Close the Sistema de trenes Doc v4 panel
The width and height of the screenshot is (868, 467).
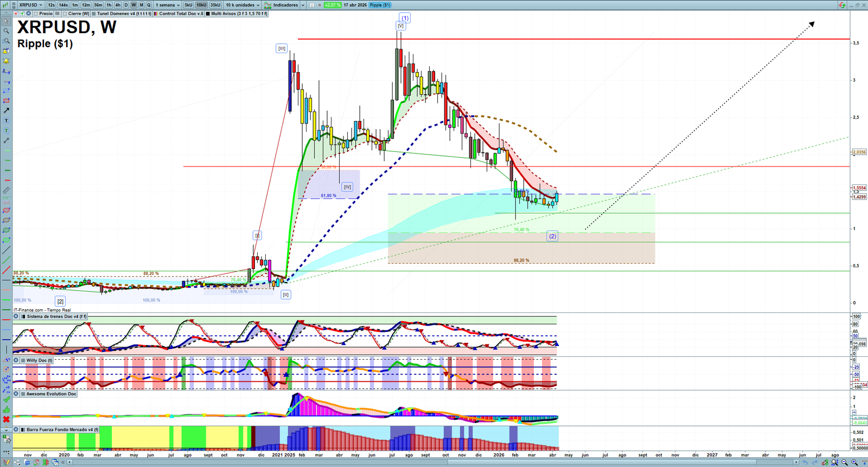(16, 316)
